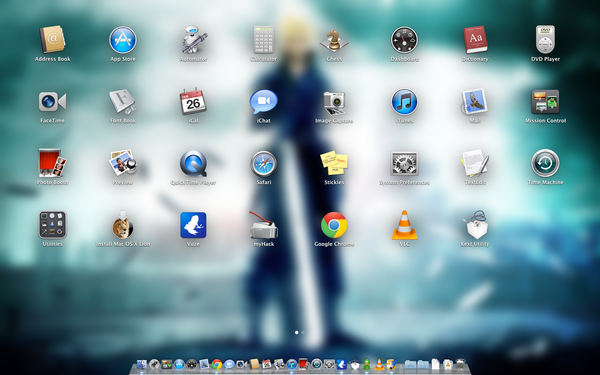Click the Photo Booth icon in the Dock
This screenshot has width=600, height=375.
pyautogui.click(x=304, y=364)
